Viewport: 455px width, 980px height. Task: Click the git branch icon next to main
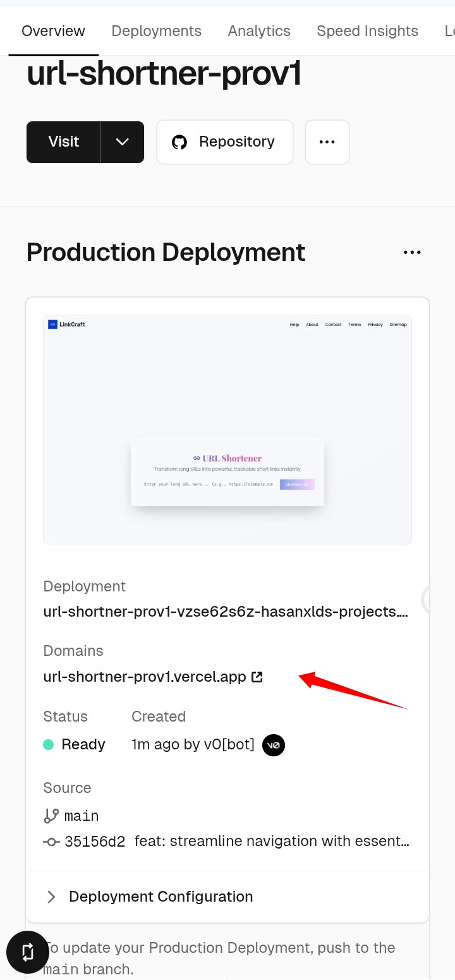(51, 816)
